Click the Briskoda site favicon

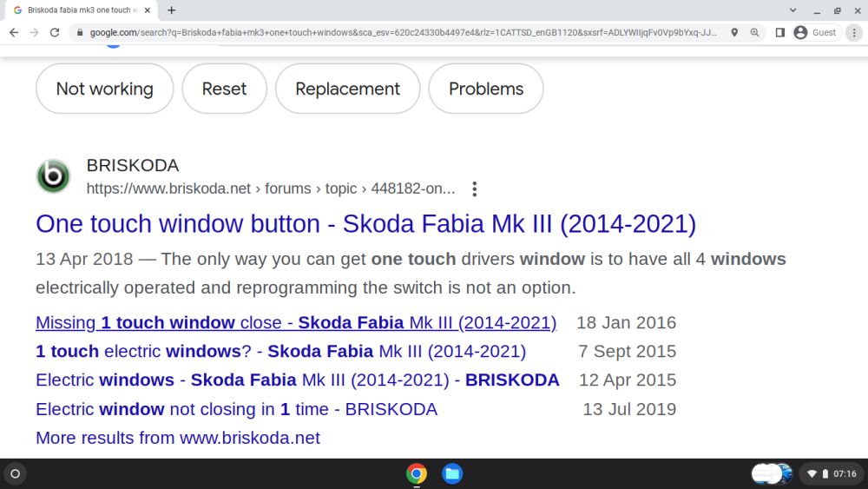tap(53, 176)
